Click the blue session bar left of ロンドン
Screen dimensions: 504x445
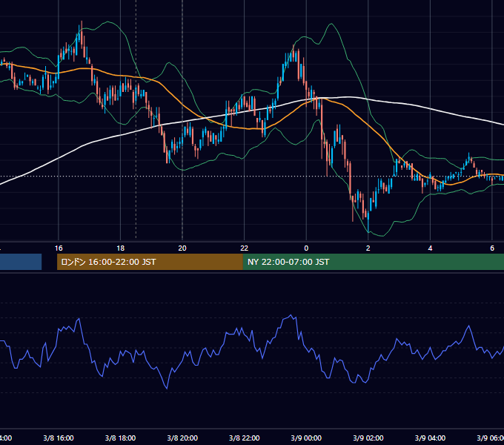(21, 262)
